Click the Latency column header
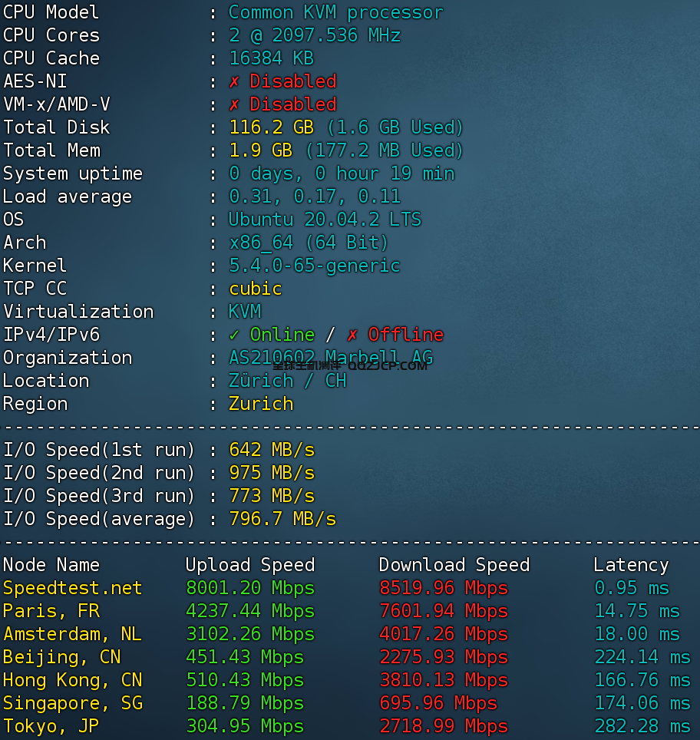700x740 pixels. (x=631, y=565)
